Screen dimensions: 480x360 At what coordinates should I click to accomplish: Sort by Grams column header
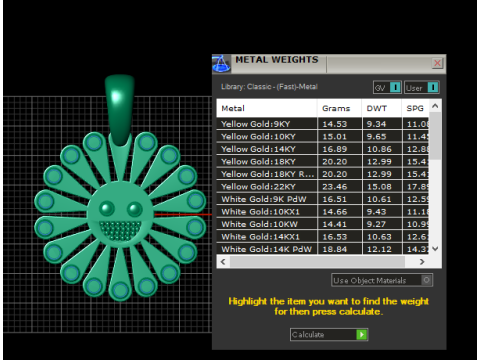pos(339,108)
